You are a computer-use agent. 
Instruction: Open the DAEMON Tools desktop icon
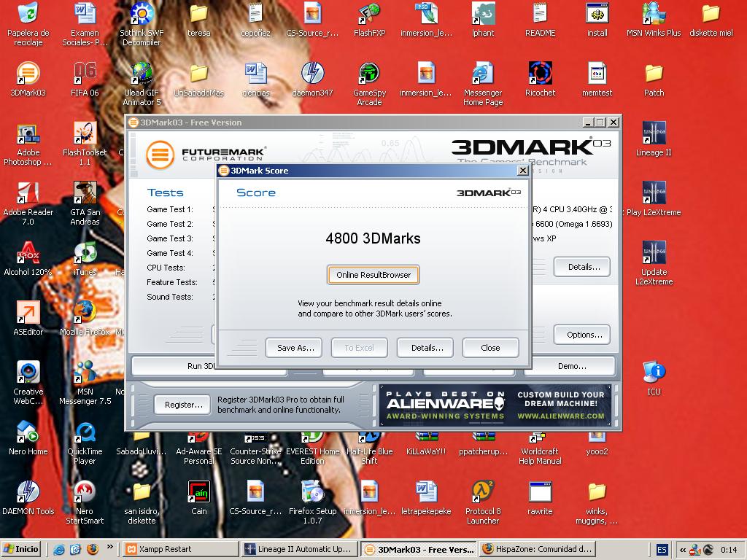pyautogui.click(x=28, y=493)
